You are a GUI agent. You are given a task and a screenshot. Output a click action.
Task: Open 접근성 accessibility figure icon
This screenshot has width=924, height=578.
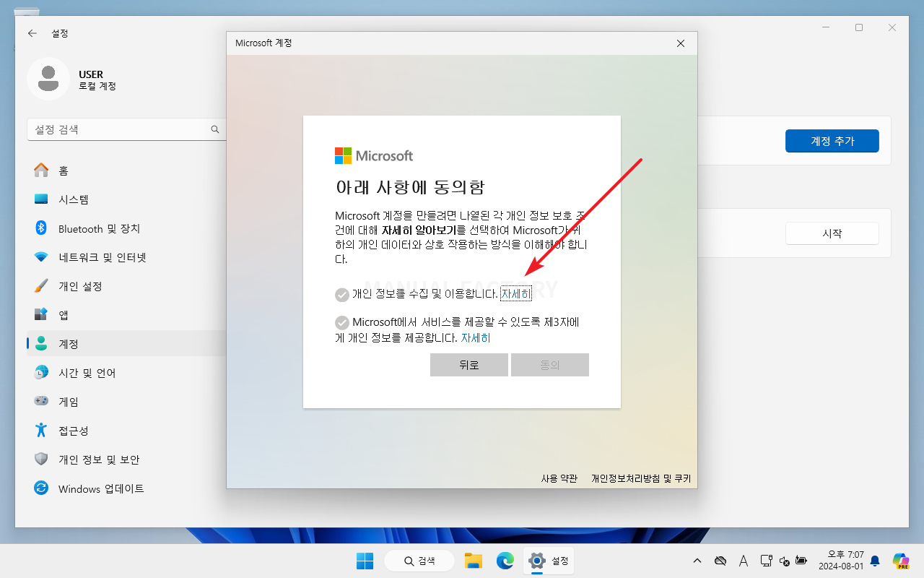click(41, 431)
